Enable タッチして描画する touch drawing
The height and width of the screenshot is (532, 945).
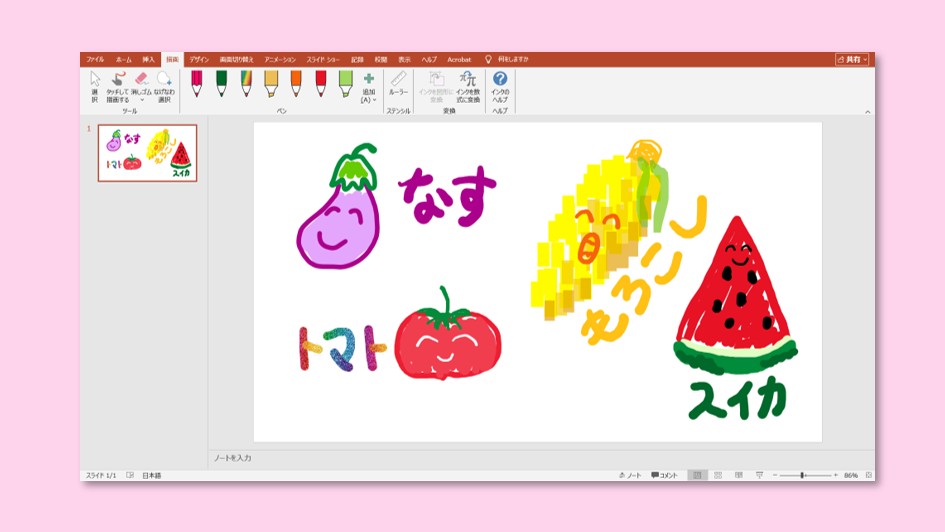coord(118,87)
